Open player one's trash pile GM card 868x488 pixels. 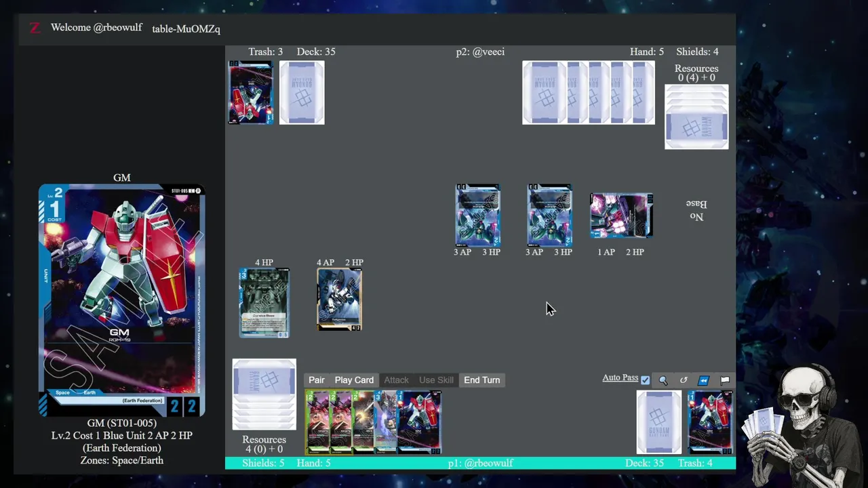point(710,422)
